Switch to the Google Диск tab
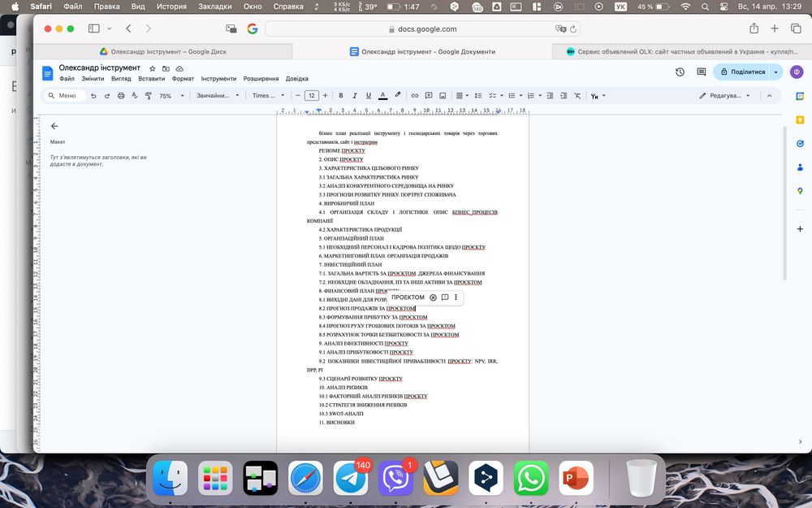The image size is (812, 508). pyautogui.click(x=163, y=51)
